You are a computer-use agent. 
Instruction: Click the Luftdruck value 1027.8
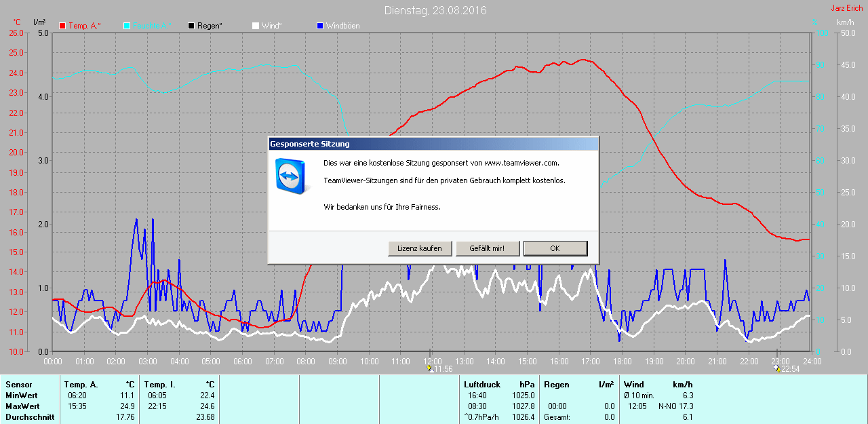(x=524, y=406)
